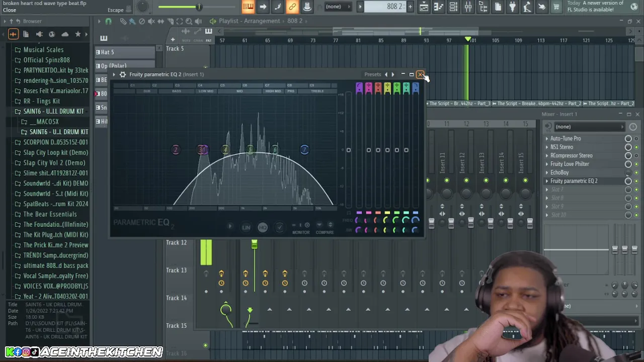Open Browser files tab icon
Screen dimensions: 644x362
coord(26,34)
